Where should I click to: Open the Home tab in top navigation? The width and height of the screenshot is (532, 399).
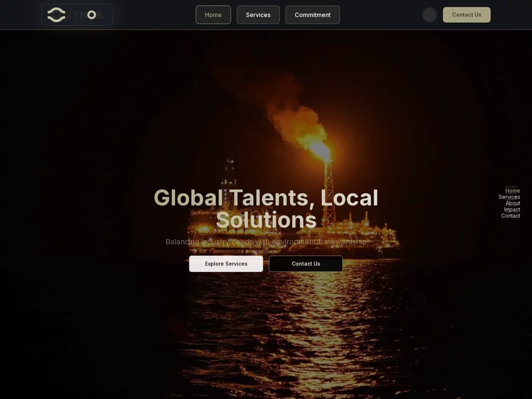click(213, 15)
